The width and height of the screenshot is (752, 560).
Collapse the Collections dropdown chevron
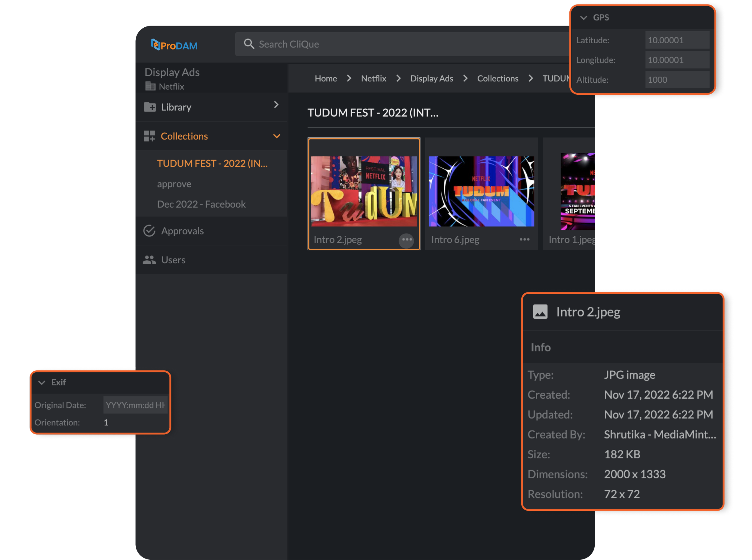pos(277,136)
